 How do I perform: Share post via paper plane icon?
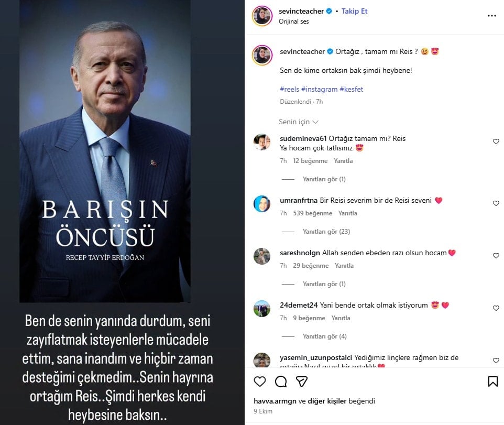(x=301, y=382)
